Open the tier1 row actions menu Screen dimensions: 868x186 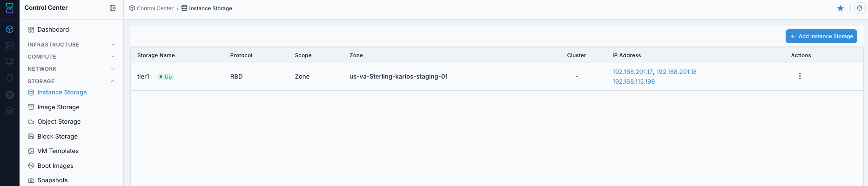click(x=800, y=76)
